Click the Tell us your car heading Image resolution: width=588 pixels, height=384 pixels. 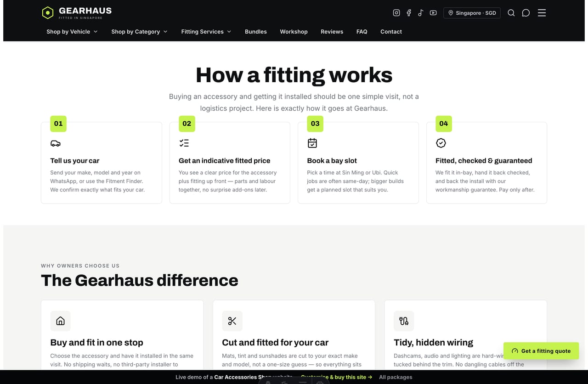point(75,161)
